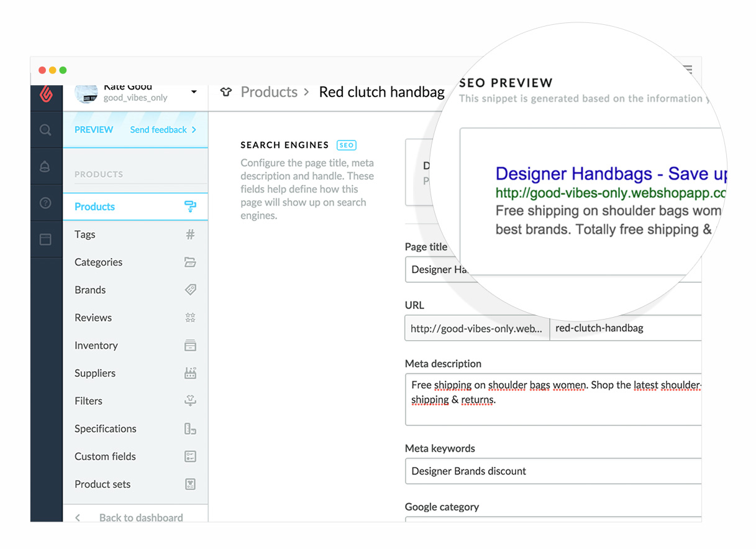Select Products in the sidebar menu
The height and width of the screenshot is (549, 756).
click(x=95, y=206)
